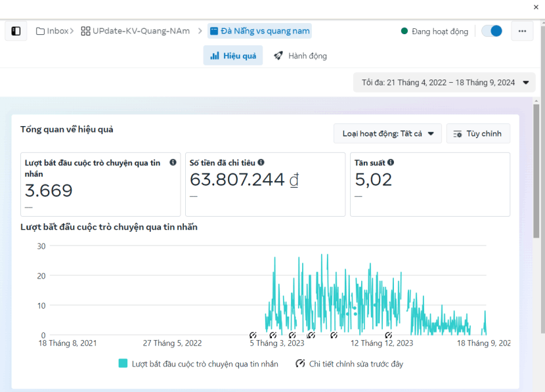Open the Loại hoạt động: Tất cả dropdown

click(387, 134)
